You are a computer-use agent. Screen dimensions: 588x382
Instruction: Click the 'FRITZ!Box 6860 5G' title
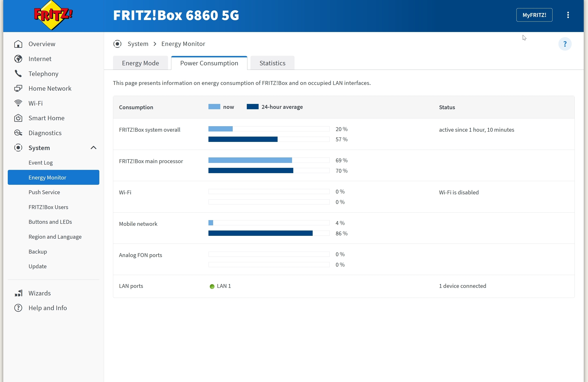176,15
